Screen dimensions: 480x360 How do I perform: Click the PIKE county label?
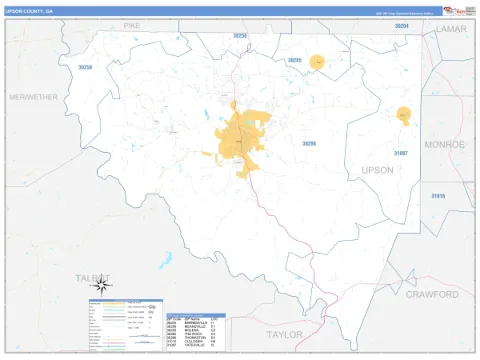(132, 25)
